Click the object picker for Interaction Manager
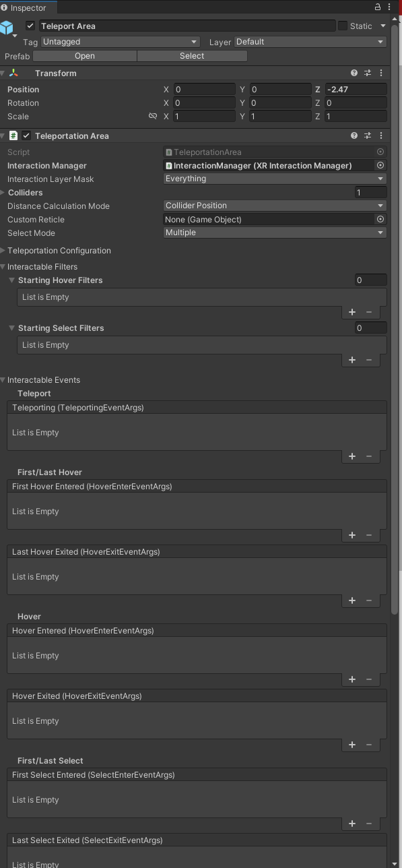This screenshot has width=402, height=868. click(x=380, y=165)
